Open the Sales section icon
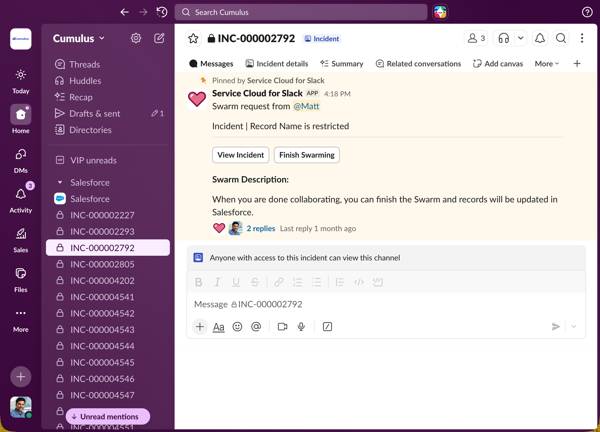This screenshot has height=432, width=600. coord(21,240)
